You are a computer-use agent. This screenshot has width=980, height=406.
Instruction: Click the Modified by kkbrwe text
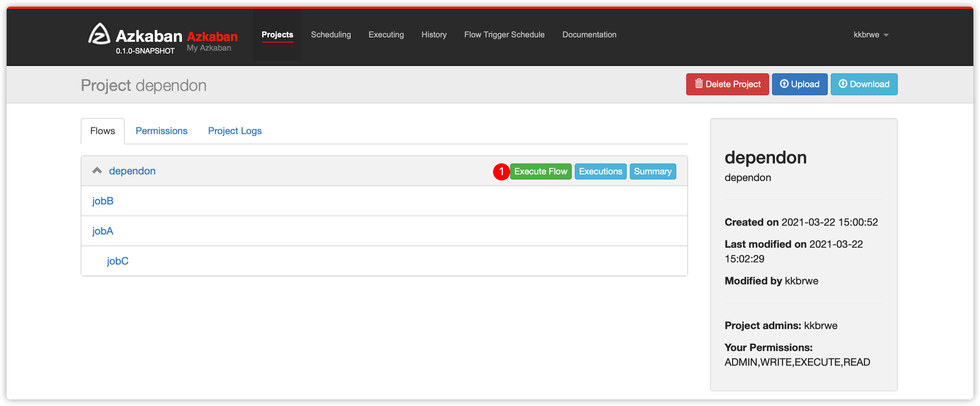pyautogui.click(x=771, y=281)
